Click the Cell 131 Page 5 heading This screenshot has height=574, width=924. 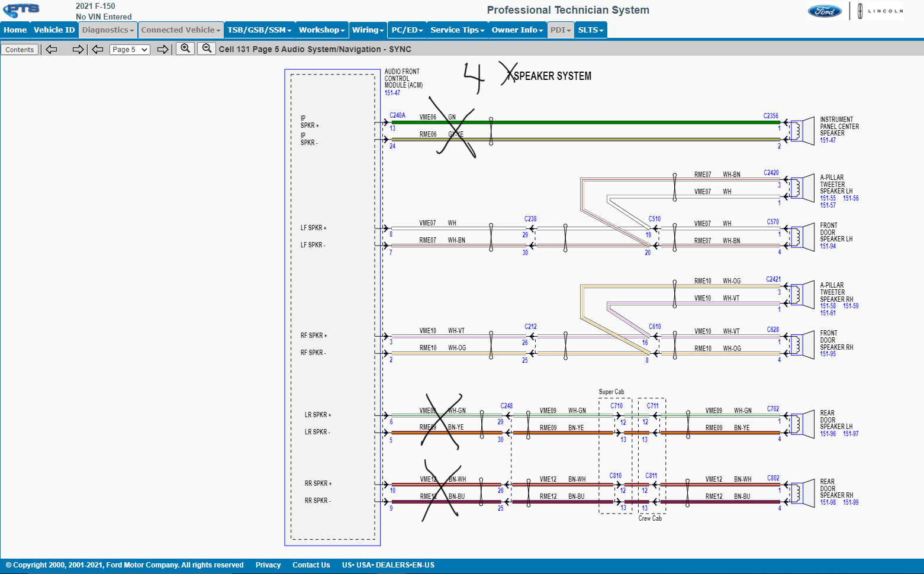[315, 49]
